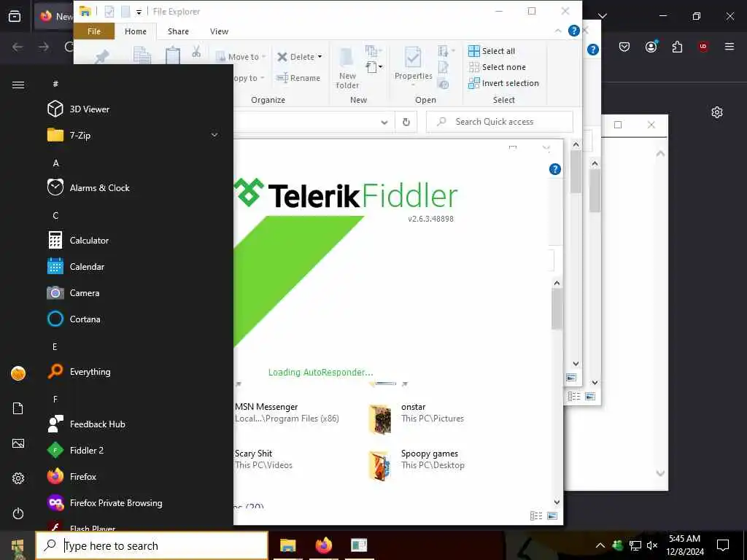
Task: Open the Move to dropdown
Action: click(x=241, y=57)
